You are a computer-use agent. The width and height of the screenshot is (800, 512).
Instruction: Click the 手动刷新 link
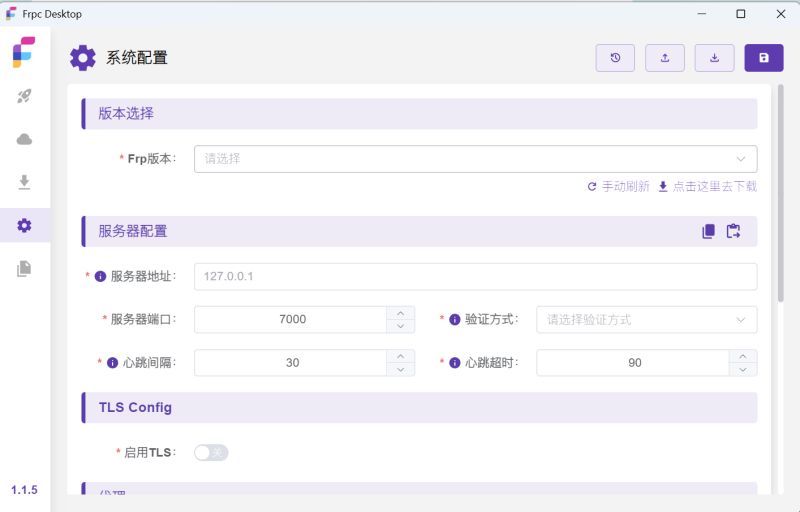point(618,187)
